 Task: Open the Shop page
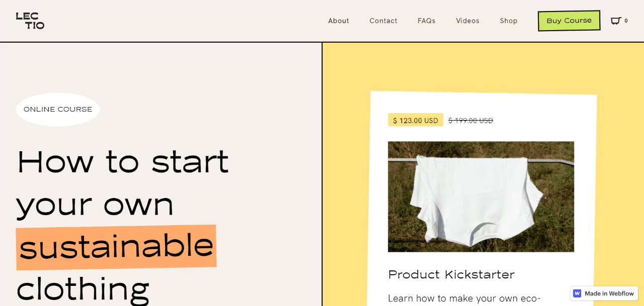point(508,21)
